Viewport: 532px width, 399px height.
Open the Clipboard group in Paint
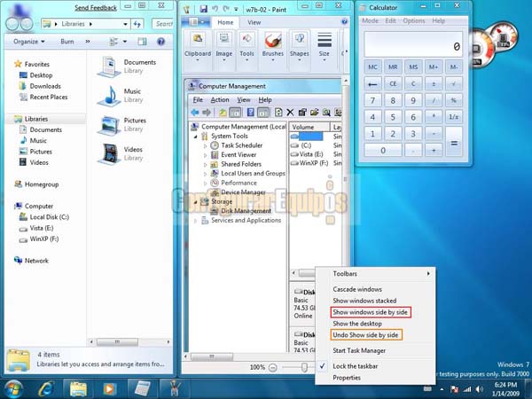click(198, 47)
